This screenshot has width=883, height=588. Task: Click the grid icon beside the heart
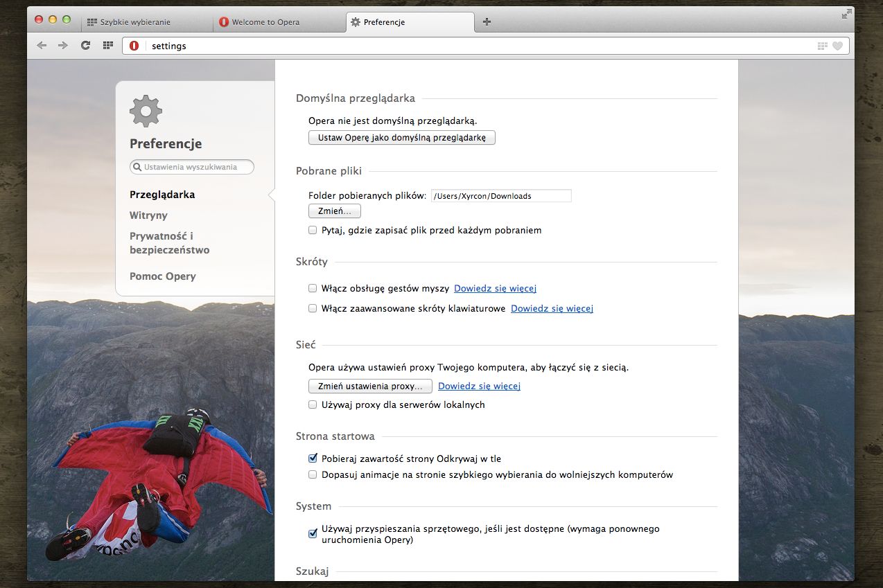click(823, 46)
